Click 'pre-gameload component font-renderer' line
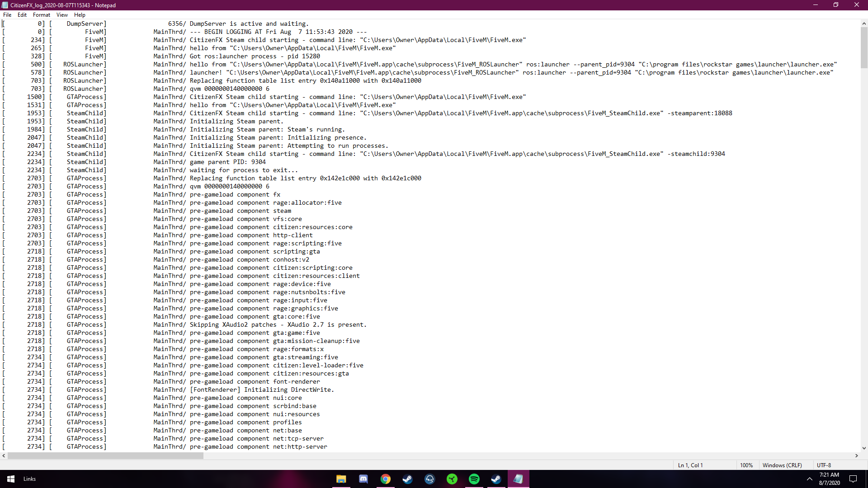Viewport: 868px width, 488px height. tap(255, 382)
